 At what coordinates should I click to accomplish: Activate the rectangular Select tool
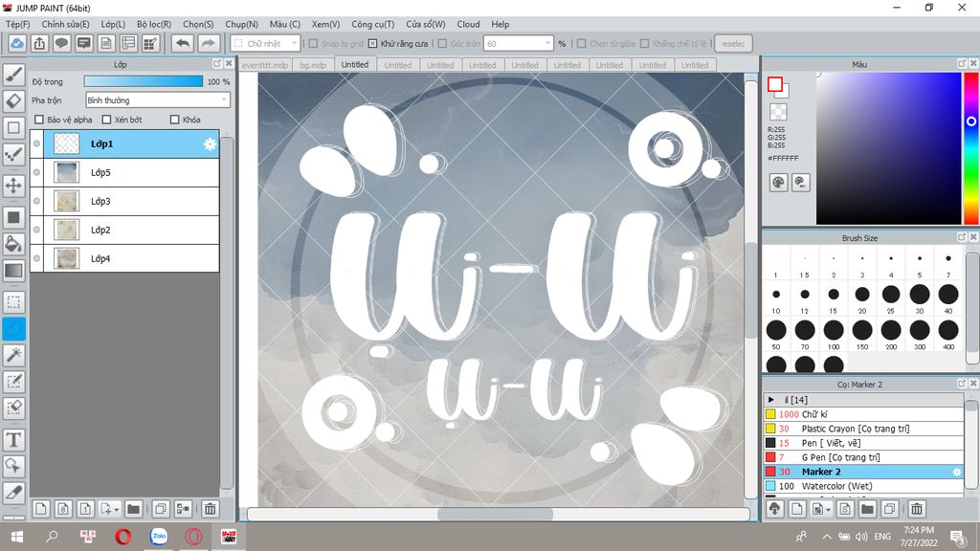pyautogui.click(x=13, y=302)
